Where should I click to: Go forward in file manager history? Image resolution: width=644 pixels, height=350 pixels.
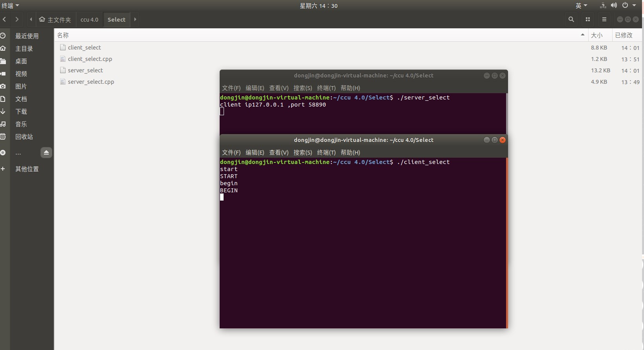pos(17,19)
